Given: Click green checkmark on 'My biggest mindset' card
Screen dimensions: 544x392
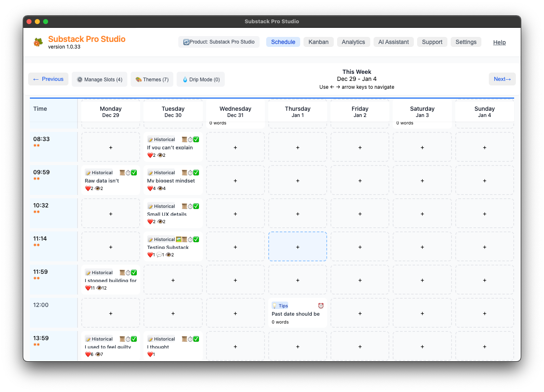Looking at the screenshot, I should coord(196,173).
